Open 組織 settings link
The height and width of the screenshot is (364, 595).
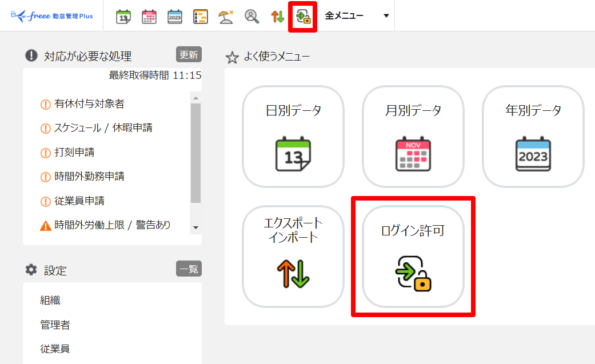pyautogui.click(x=50, y=300)
